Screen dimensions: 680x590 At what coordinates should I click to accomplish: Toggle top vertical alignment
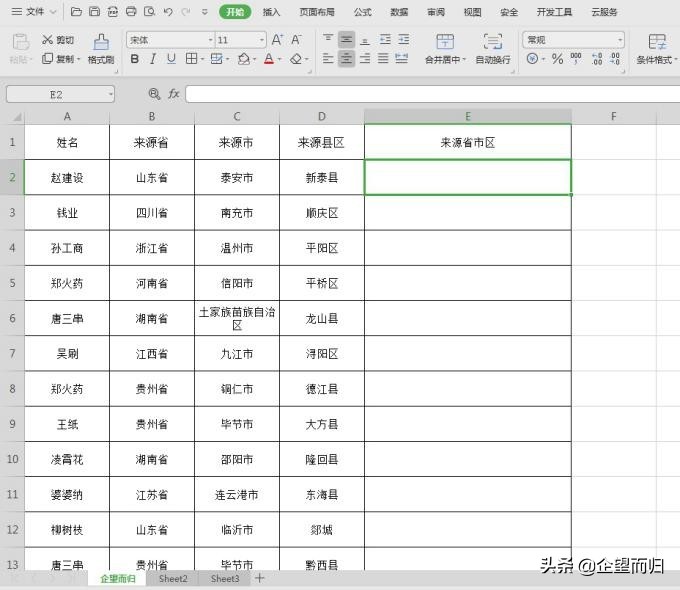(328, 39)
